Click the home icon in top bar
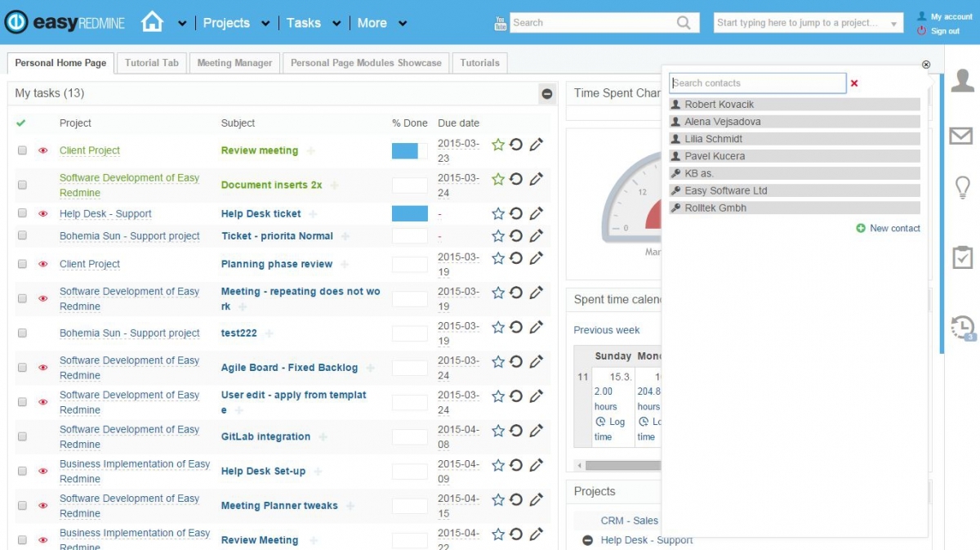This screenshot has height=550, width=980. pyautogui.click(x=153, y=22)
